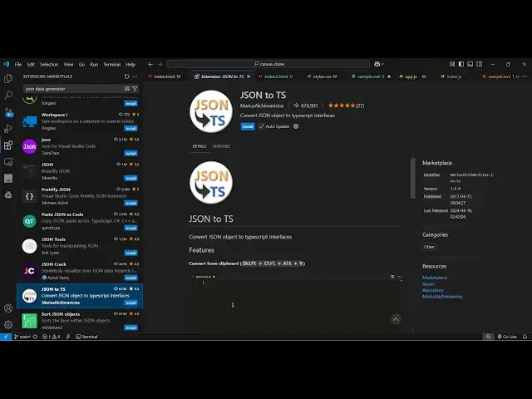Open the Help menu
Viewport: 532px width, 399px height.
coord(131,64)
